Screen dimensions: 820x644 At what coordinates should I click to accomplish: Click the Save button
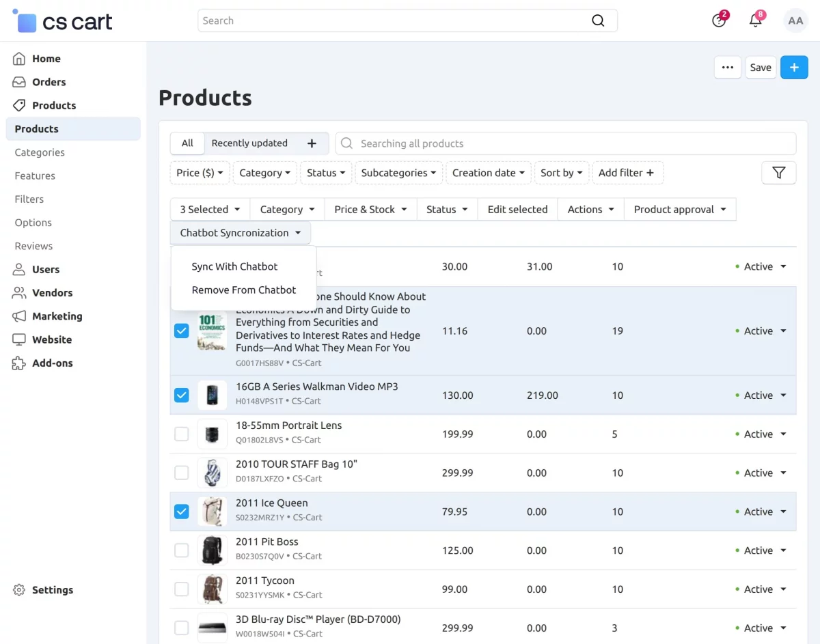coord(760,68)
